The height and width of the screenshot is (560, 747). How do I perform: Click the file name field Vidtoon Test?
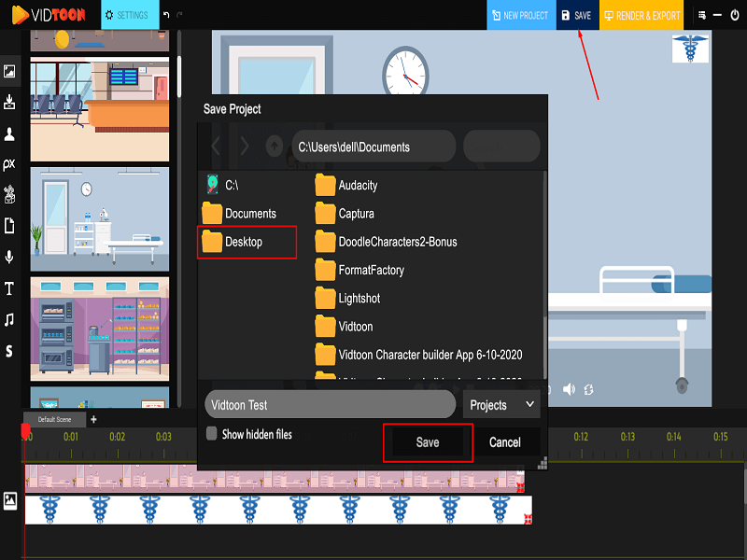pos(331,405)
